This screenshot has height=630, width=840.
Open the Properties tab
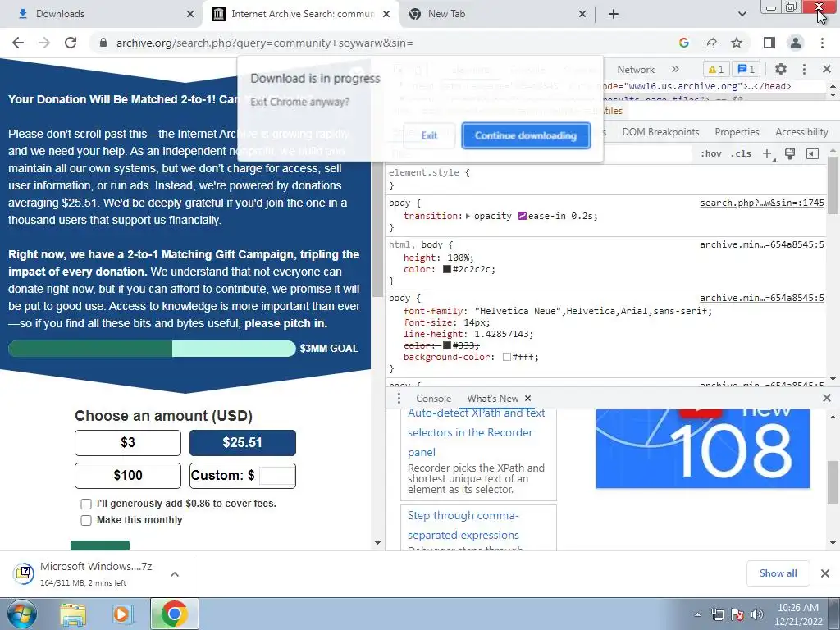click(737, 132)
